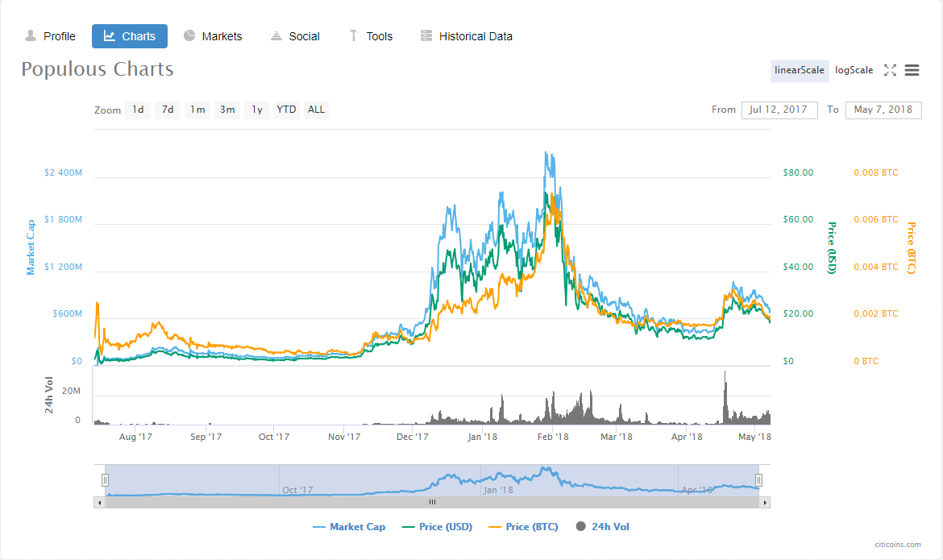The image size is (943, 560).
Task: Click the Populous Charts heading
Action: (98, 69)
